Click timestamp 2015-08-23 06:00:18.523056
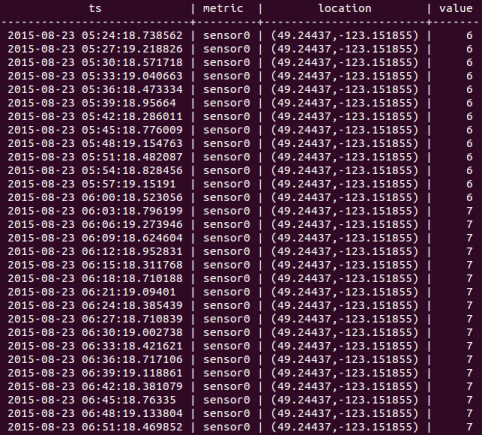482x435 pixels. [x=95, y=197]
